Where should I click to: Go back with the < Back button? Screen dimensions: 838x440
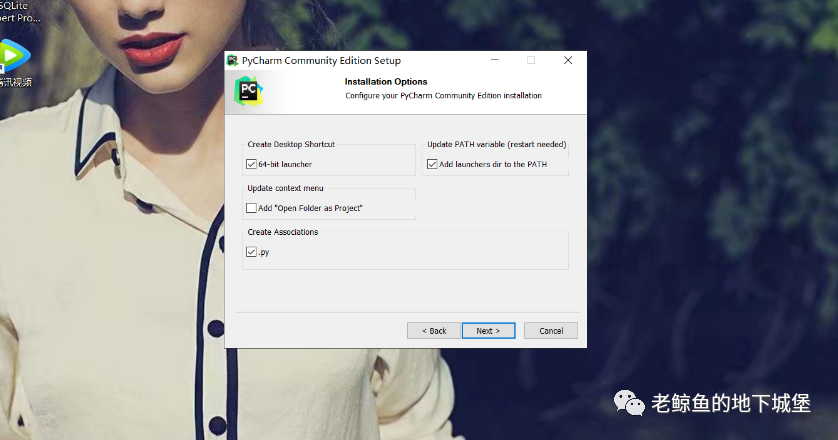tap(433, 331)
